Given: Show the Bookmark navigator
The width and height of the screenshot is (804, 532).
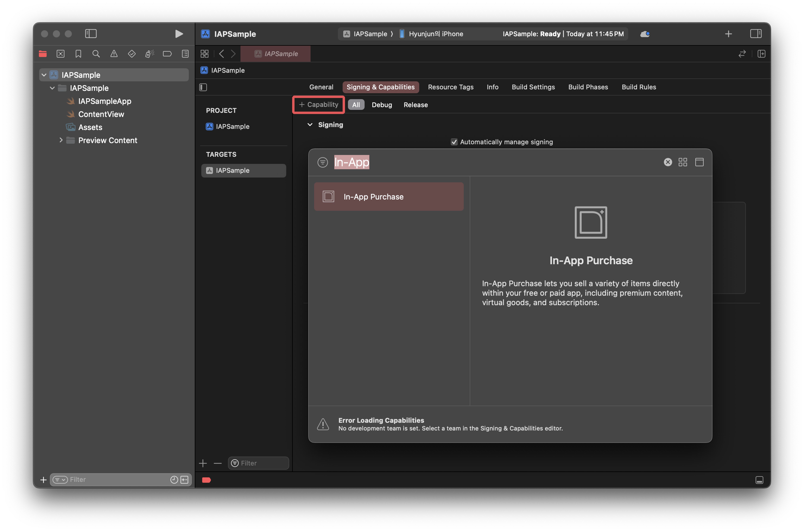Looking at the screenshot, I should coord(78,54).
